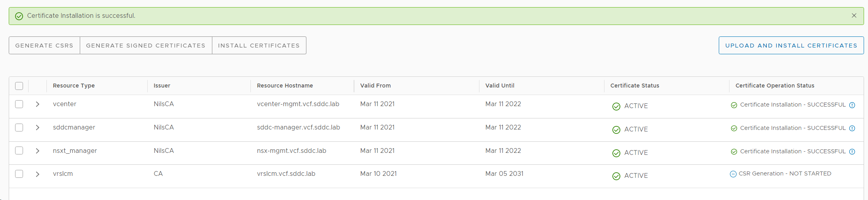This screenshot has height=200, width=868.
Task: Sort by the Resource Type column header
Action: click(74, 86)
